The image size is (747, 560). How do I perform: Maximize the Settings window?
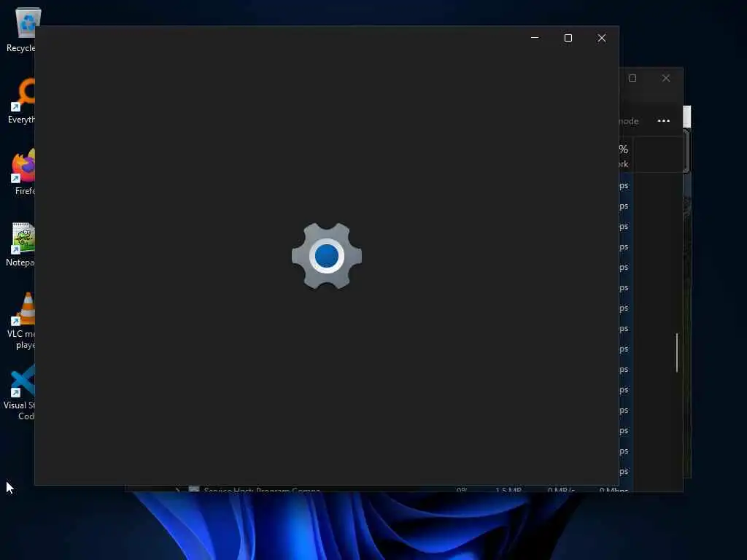(568, 38)
